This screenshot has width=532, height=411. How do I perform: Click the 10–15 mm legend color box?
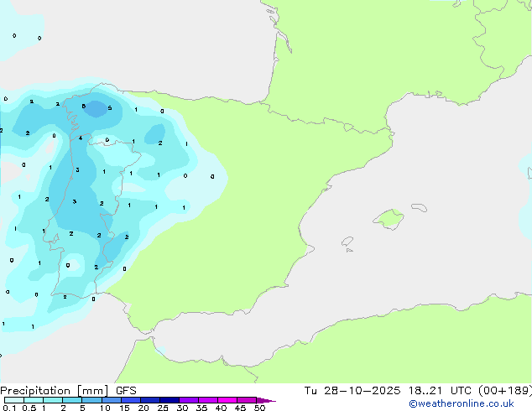(x=112, y=400)
